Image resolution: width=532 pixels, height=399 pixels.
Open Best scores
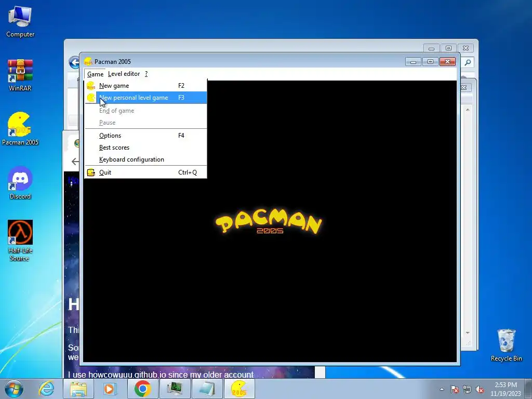click(x=145, y=148)
